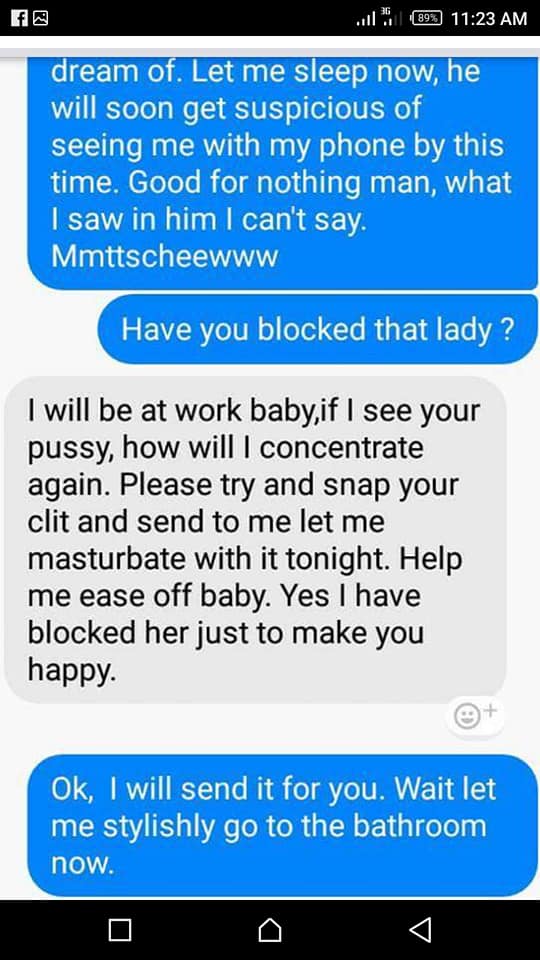The width and height of the screenshot is (540, 960).
Task: Tap the home navigation button
Action: [x=270, y=929]
